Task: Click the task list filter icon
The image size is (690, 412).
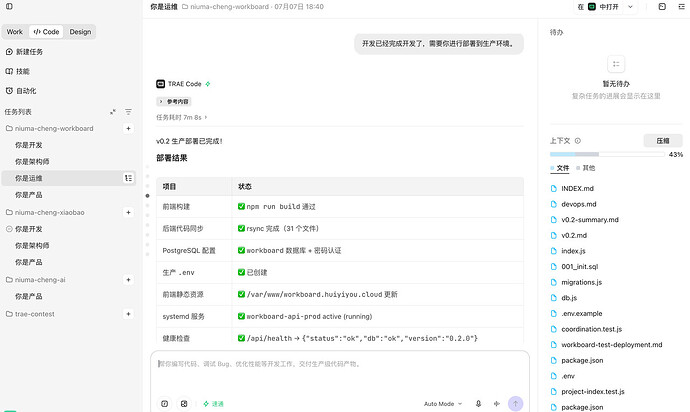Action: pyautogui.click(x=128, y=112)
